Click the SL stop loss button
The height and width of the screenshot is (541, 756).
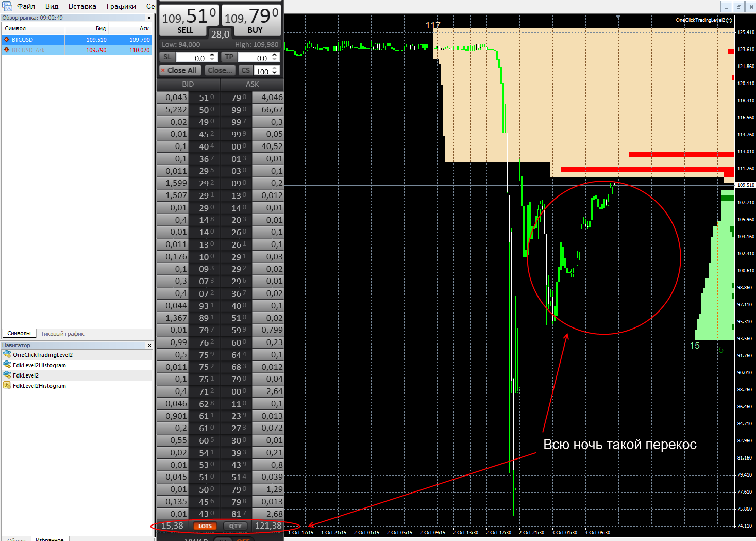pyautogui.click(x=167, y=57)
